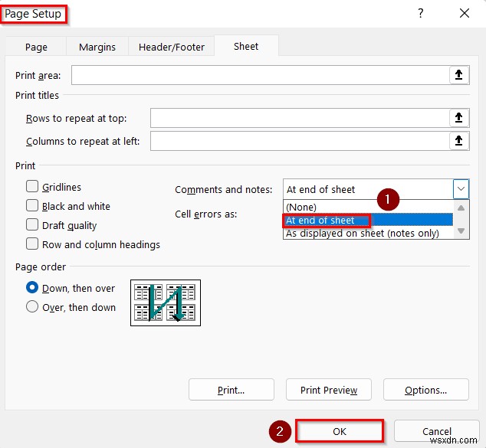486x448 pixels.
Task: Click the Print... button
Action: [232, 390]
